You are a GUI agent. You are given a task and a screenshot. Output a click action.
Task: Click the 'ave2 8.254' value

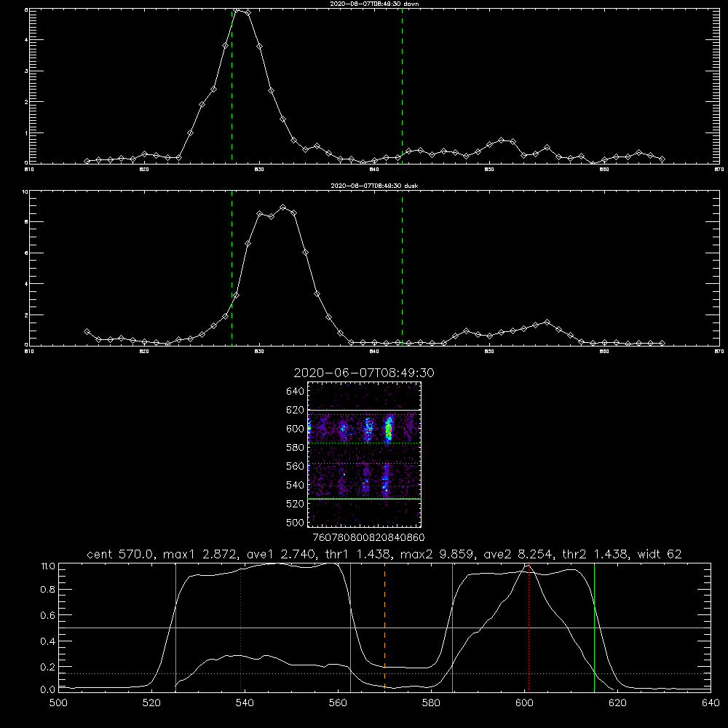tap(518, 554)
